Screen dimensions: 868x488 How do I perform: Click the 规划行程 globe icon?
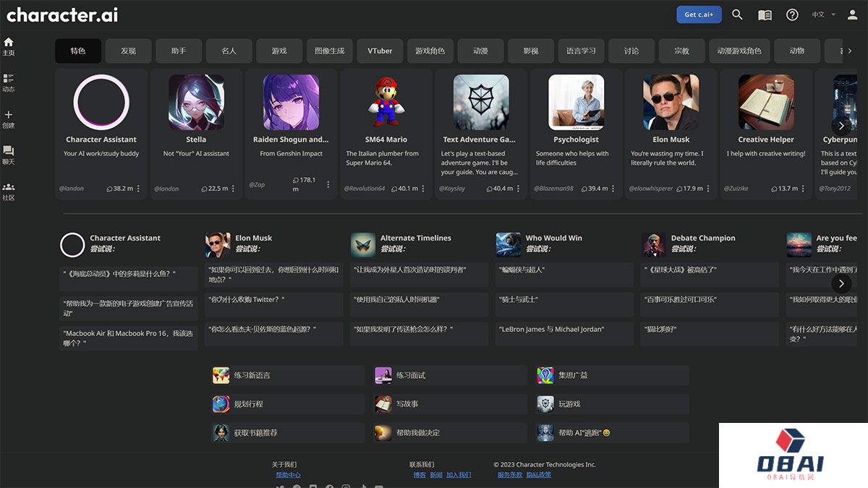pyautogui.click(x=221, y=404)
